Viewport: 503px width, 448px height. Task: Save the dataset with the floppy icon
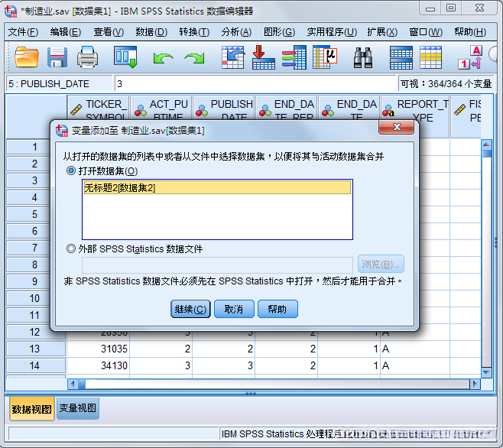(x=57, y=57)
